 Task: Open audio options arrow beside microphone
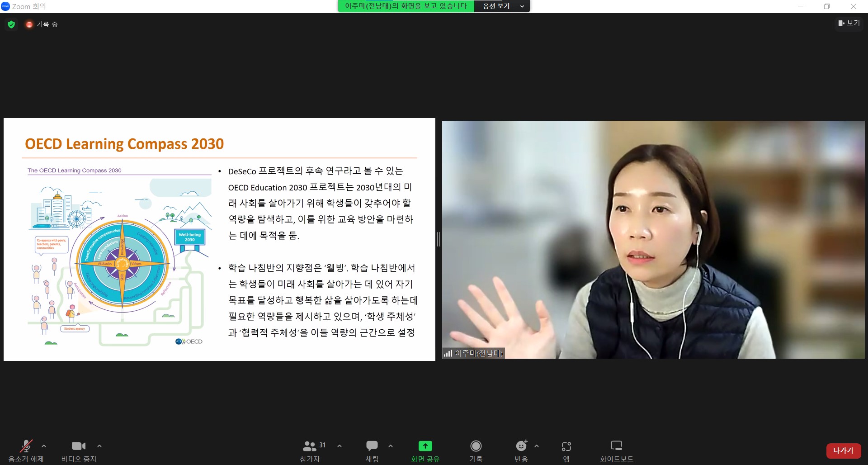pos(44,446)
